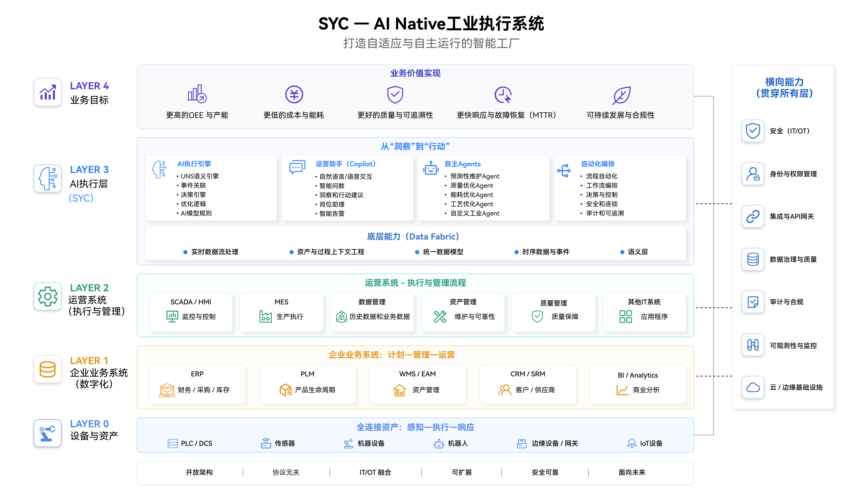Select the IT/OT 融合 item in bottom bar
The height and width of the screenshot is (498, 868).
(x=375, y=472)
